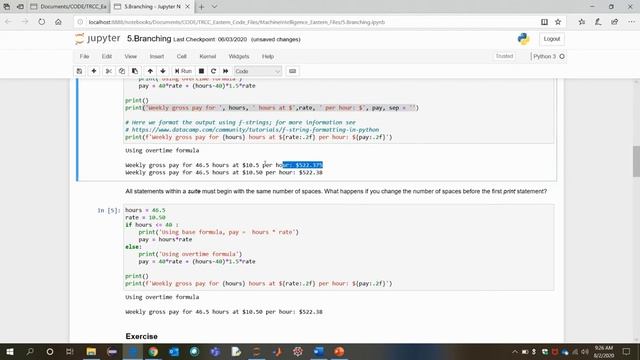640x360 pixels.
Task: Go to the browser home page
Action: coord(58,22)
